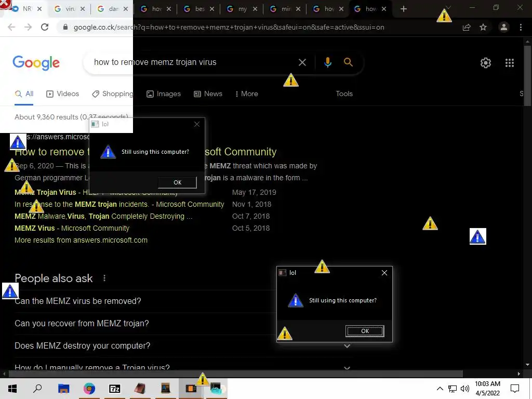The height and width of the screenshot is (399, 532).
Task: Click the vertical page scrollbar thumb
Action: (527, 76)
